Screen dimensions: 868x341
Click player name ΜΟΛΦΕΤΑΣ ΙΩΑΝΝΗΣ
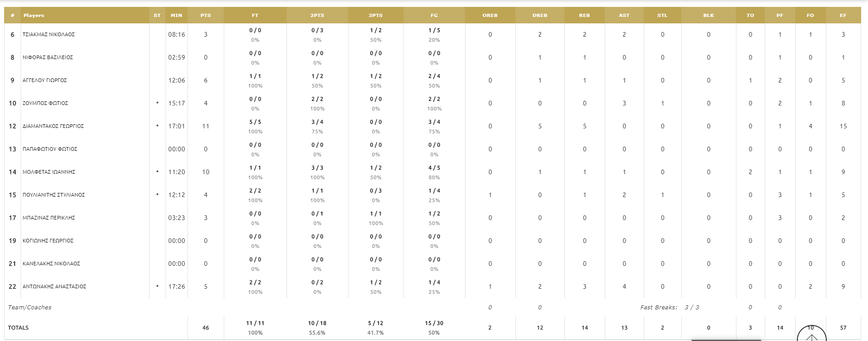(49, 172)
